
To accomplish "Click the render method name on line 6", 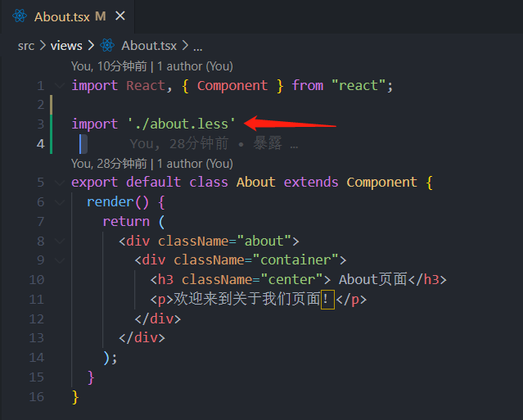I will [110, 202].
